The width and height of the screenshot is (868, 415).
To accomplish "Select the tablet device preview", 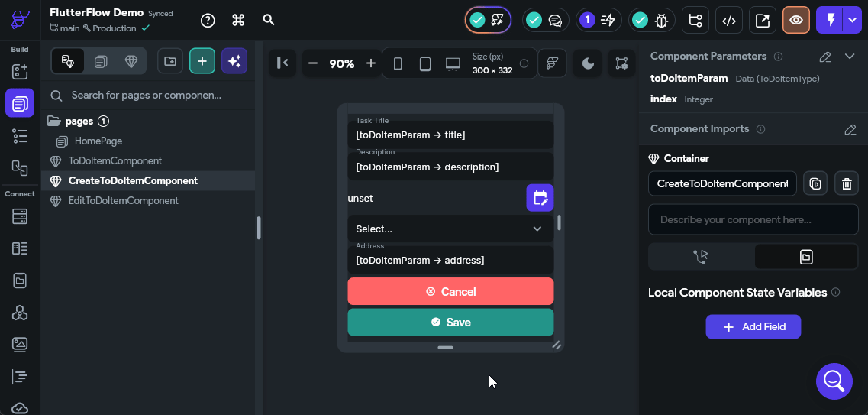I will pos(424,63).
